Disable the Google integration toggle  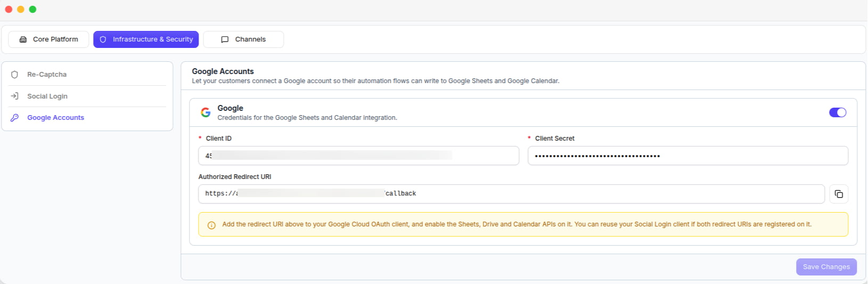coord(838,112)
